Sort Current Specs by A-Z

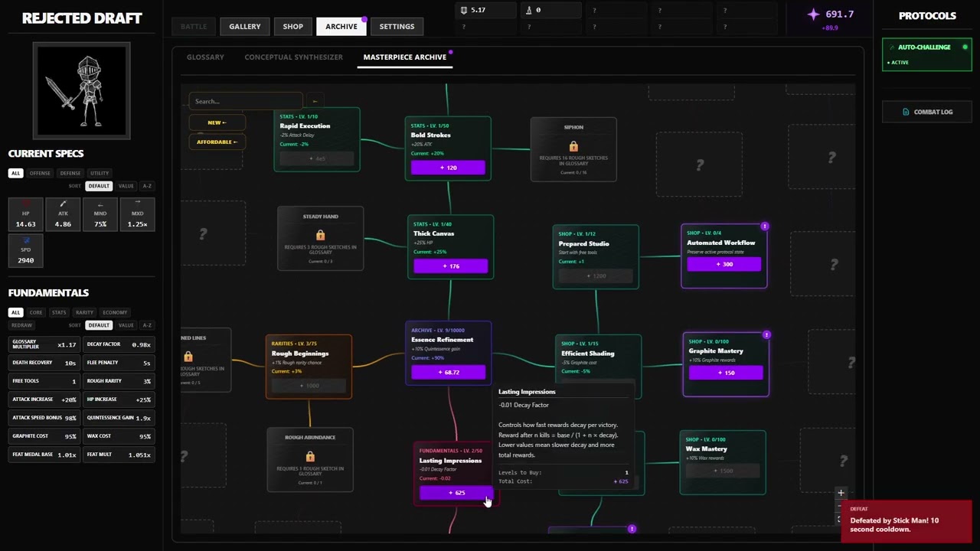tap(147, 186)
